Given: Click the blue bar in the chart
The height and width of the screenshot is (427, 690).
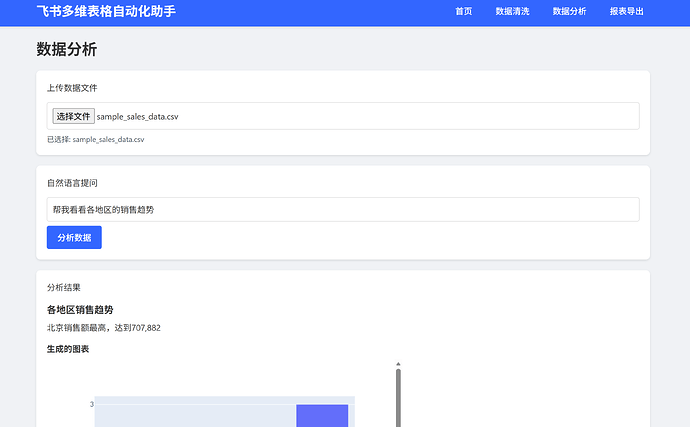Looking at the screenshot, I should pos(322,415).
